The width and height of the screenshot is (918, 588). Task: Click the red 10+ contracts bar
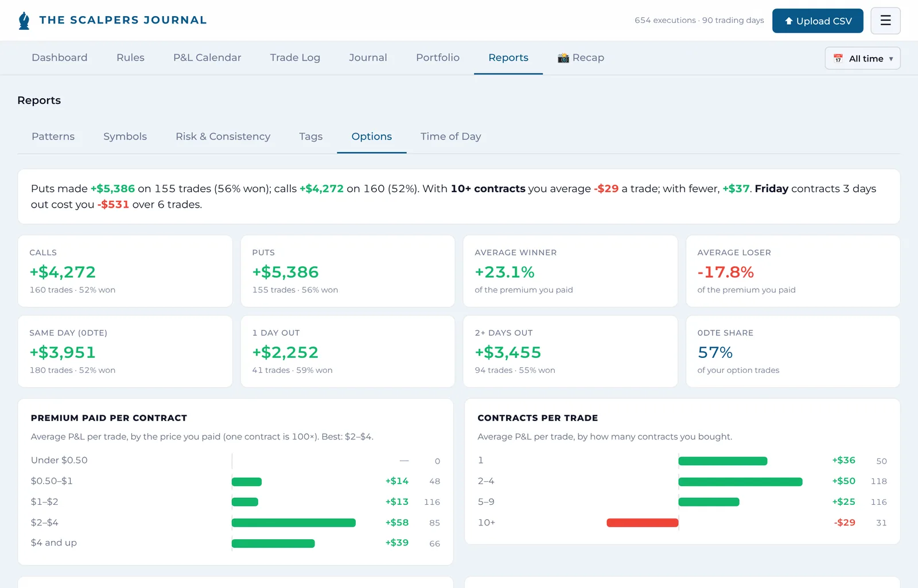pos(643,523)
